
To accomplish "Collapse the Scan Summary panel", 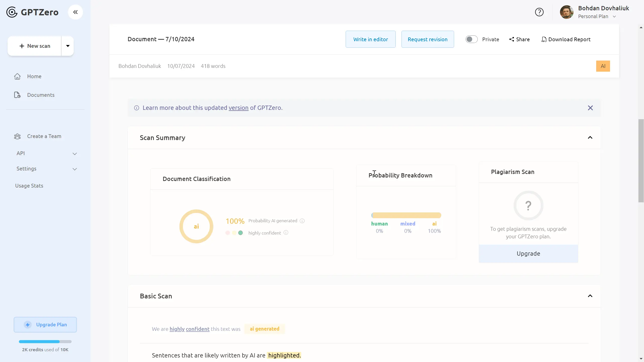I will click(x=590, y=138).
